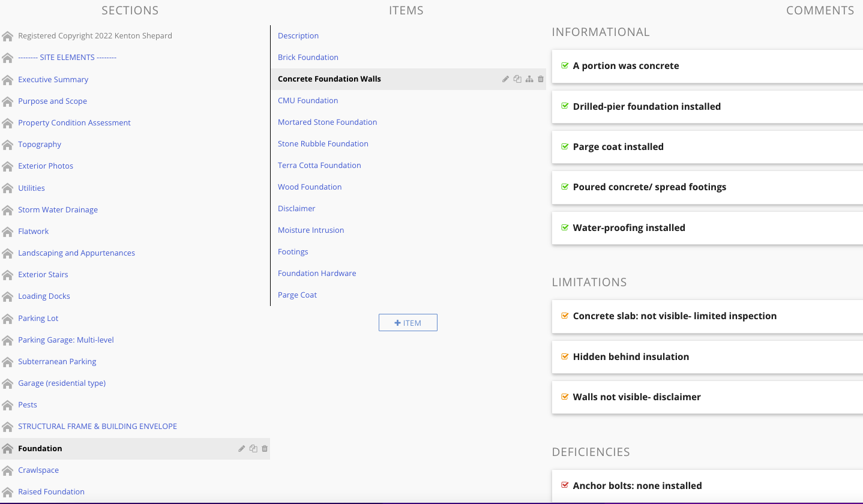The image size is (863, 504).
Task: Click house icon beside Utilities
Action: 7,188
